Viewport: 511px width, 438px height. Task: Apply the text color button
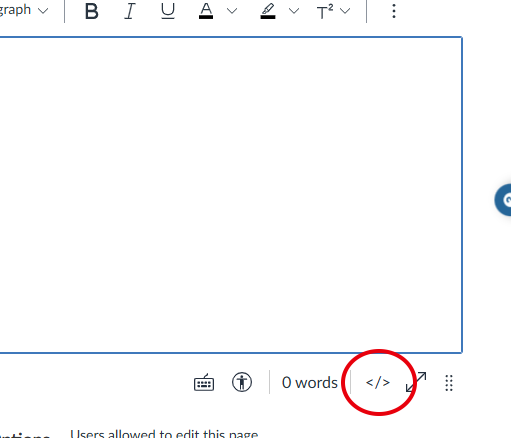point(206,11)
